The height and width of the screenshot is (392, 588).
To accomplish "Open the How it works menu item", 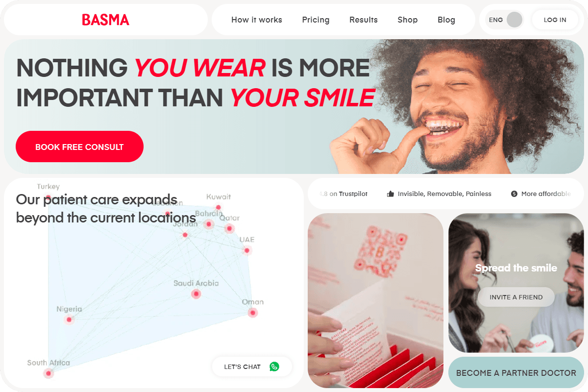I will click(257, 20).
